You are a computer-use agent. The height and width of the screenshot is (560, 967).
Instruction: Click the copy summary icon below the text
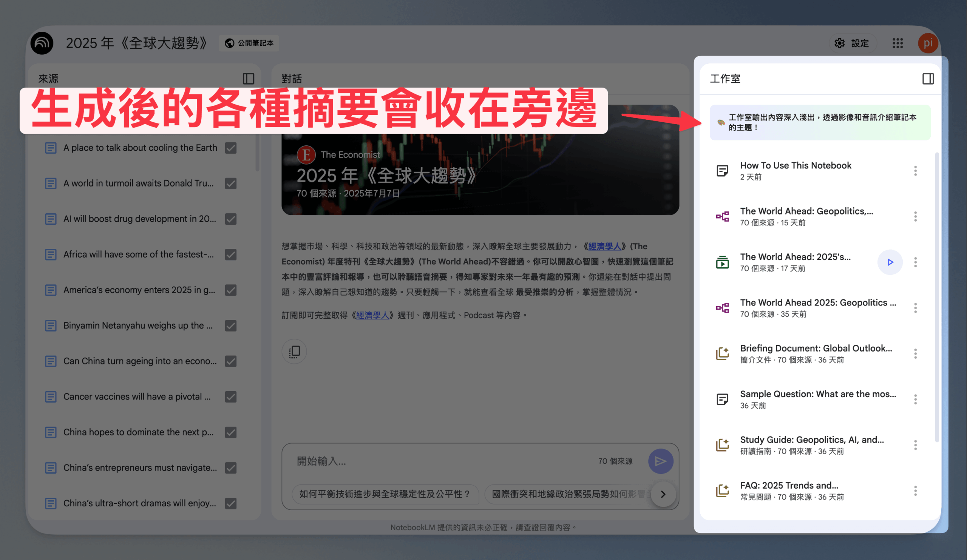tap(294, 351)
